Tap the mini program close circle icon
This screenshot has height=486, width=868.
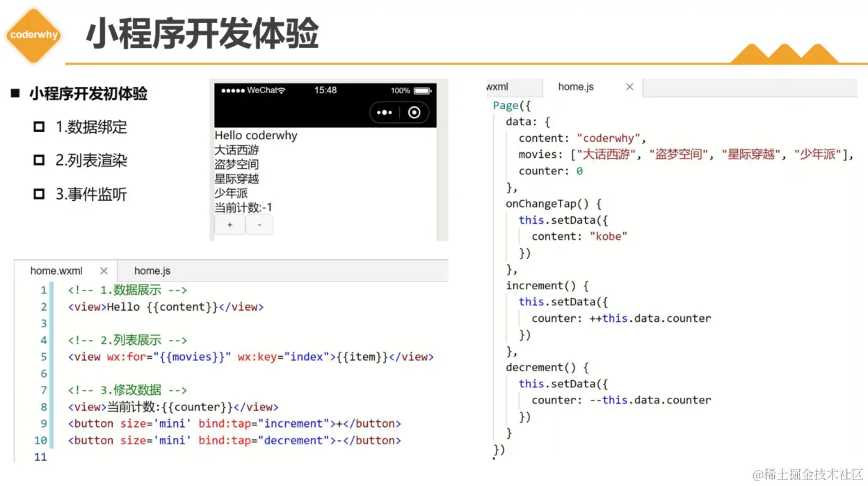coord(415,113)
